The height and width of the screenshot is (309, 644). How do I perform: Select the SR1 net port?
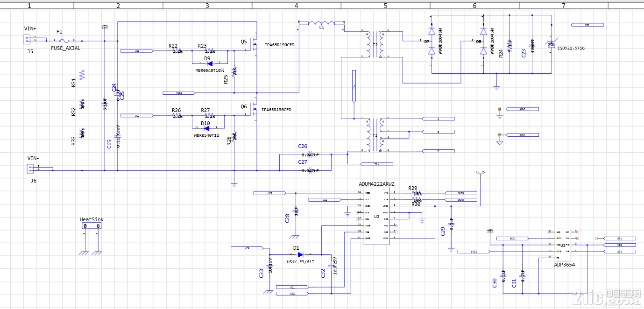620,239
